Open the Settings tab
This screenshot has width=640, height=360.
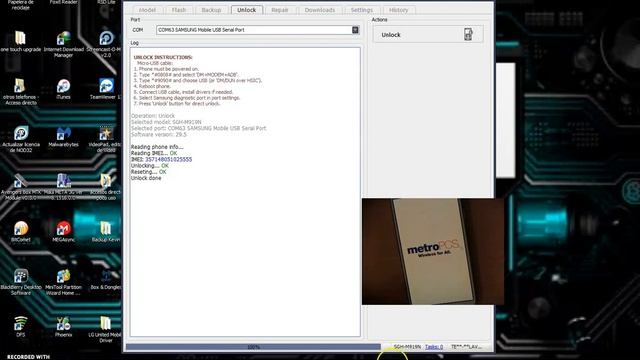pyautogui.click(x=362, y=10)
